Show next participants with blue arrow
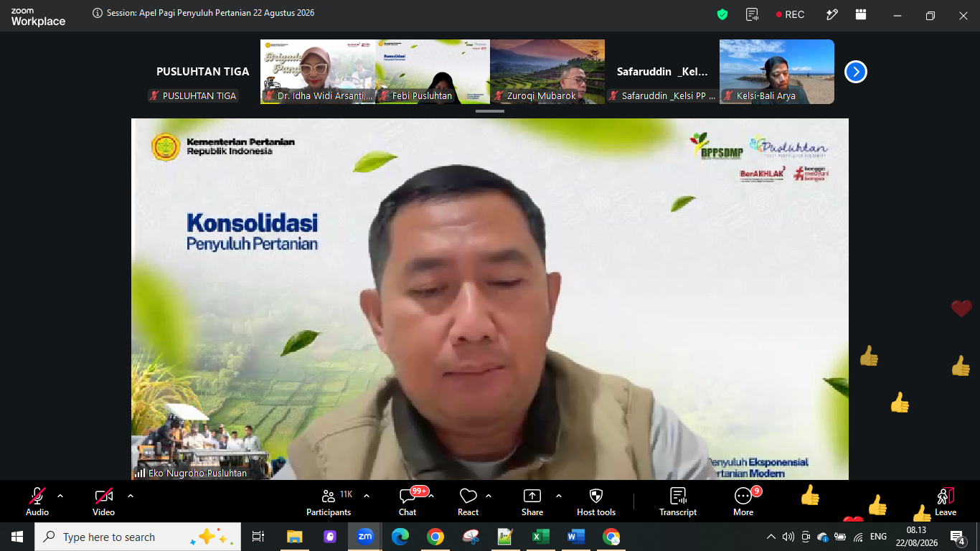 856,72
